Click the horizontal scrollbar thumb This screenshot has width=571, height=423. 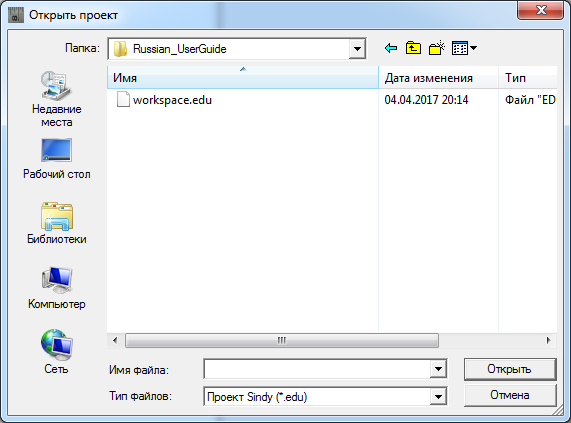click(282, 341)
